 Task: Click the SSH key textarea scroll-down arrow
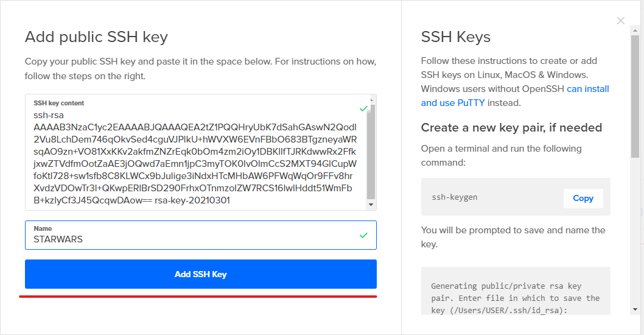click(371, 205)
